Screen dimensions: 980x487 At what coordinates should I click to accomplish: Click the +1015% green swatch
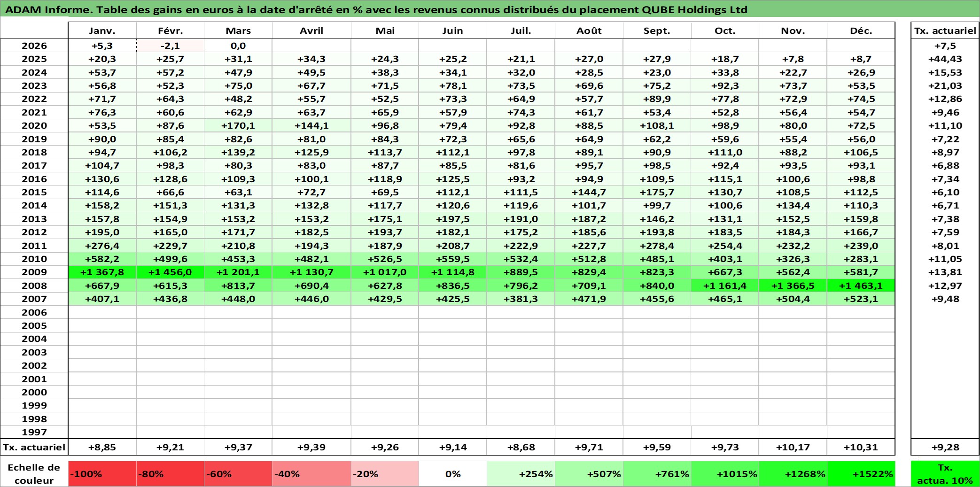click(725, 474)
